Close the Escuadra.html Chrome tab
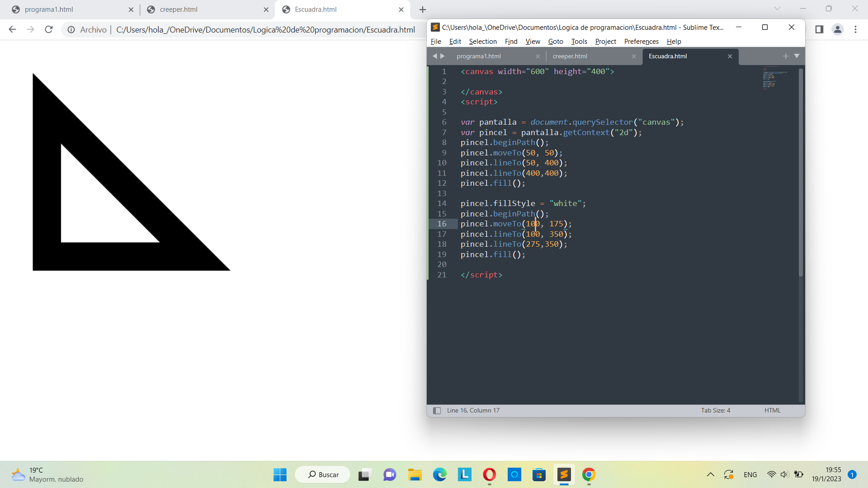This screenshot has height=488, width=868. (x=401, y=9)
